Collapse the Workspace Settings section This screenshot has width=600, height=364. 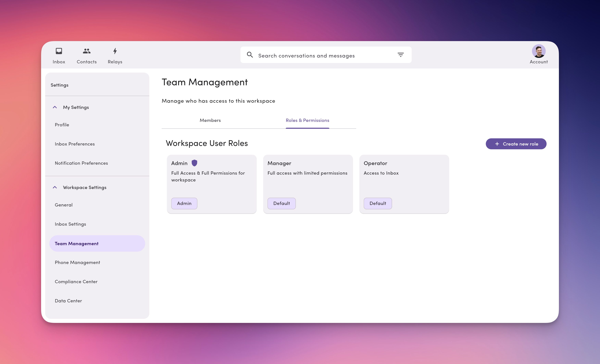(55, 187)
